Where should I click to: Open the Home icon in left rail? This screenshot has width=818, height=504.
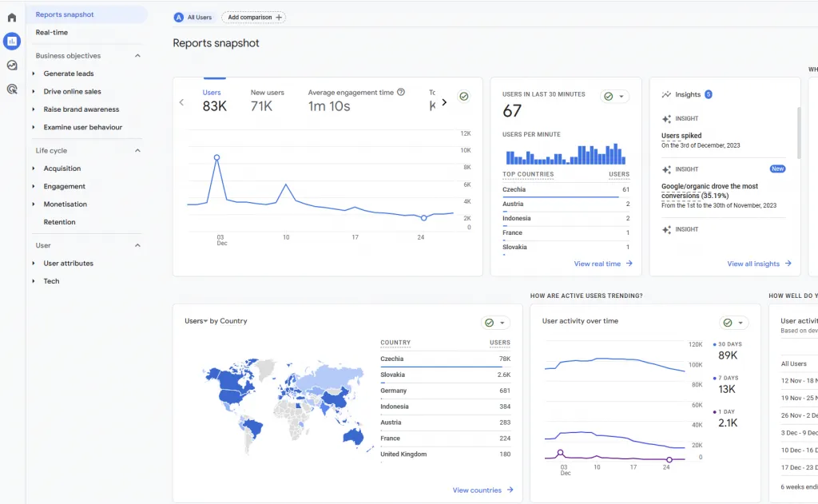coord(11,18)
